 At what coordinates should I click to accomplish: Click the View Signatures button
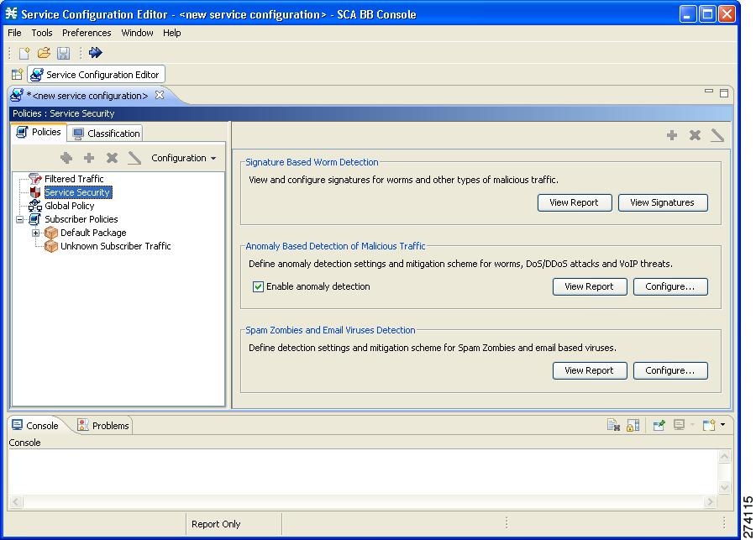(x=662, y=202)
